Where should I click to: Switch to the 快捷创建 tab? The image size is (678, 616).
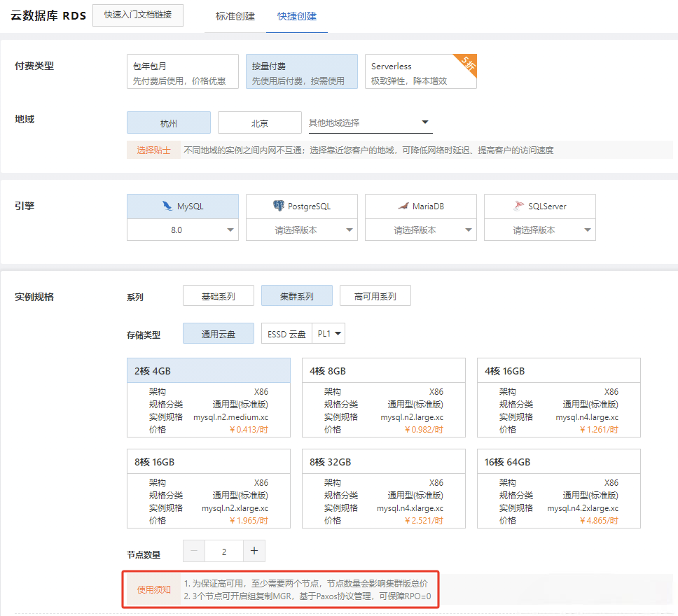[297, 16]
